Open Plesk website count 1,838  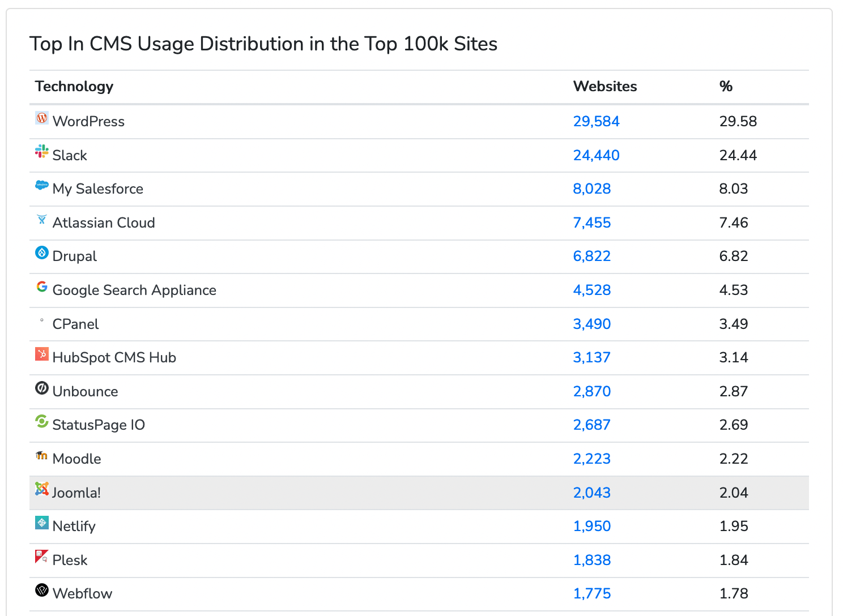point(592,560)
